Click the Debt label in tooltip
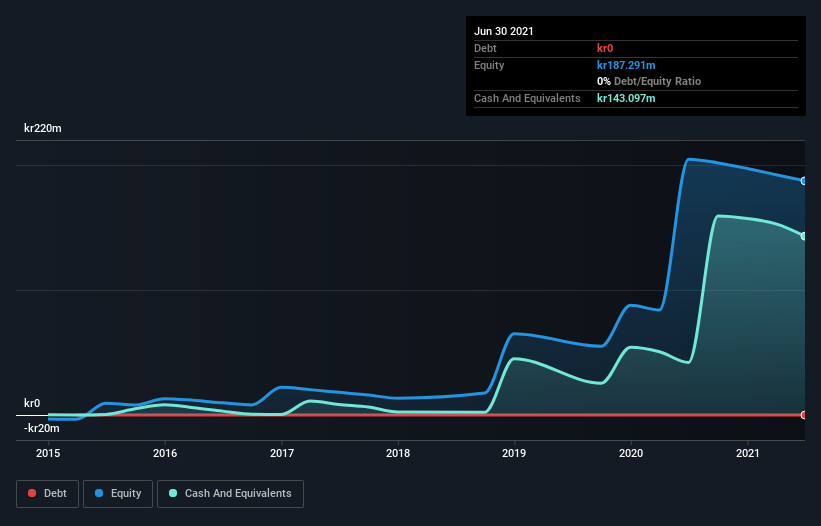 (x=485, y=48)
